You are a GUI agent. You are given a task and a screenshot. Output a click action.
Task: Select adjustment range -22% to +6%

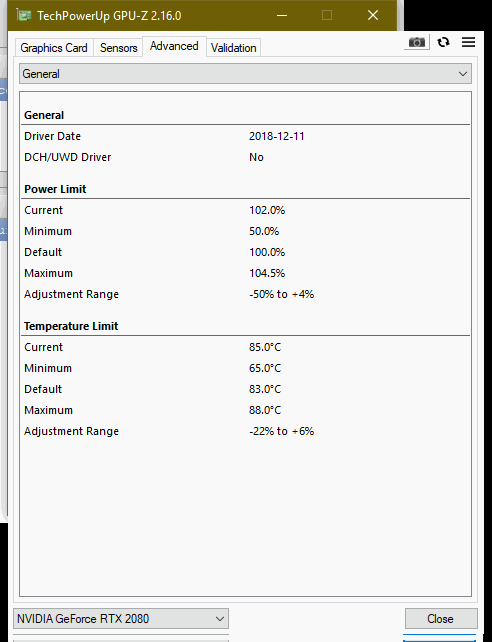(x=282, y=431)
